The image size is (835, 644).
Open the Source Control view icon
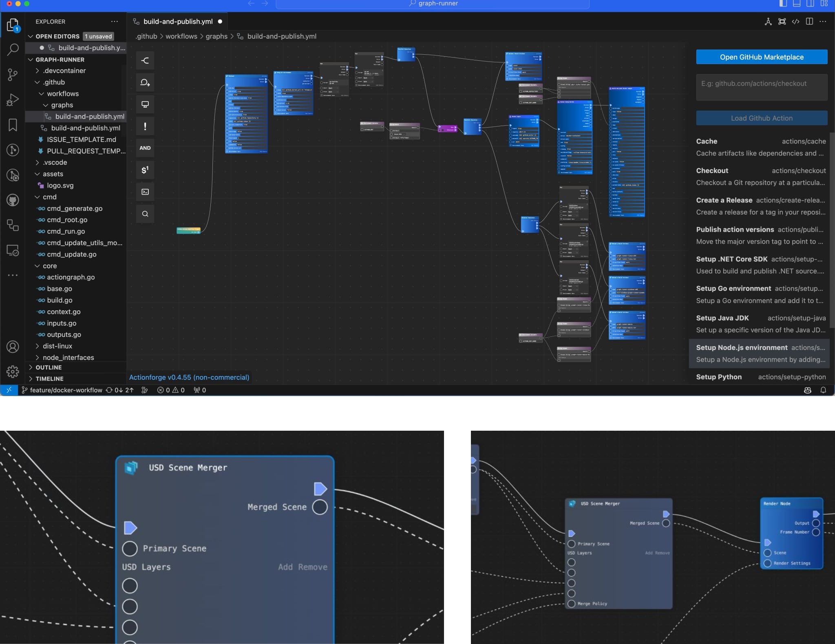click(13, 74)
